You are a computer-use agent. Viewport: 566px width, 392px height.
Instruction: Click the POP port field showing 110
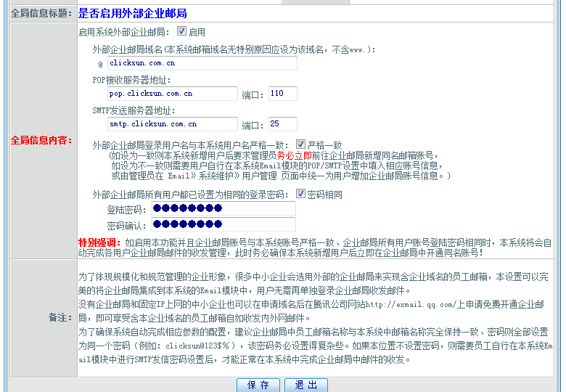[x=282, y=94]
